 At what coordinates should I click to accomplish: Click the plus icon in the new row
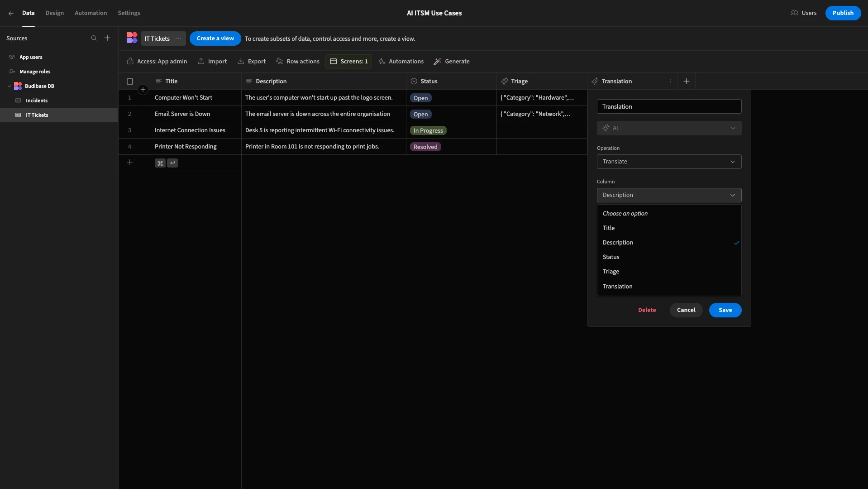[x=129, y=163]
